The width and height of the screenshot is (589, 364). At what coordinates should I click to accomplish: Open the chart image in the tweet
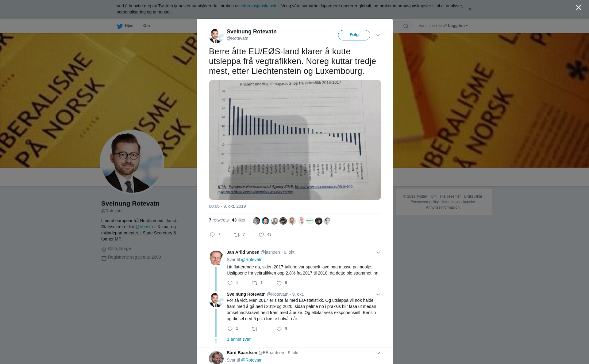click(295, 140)
